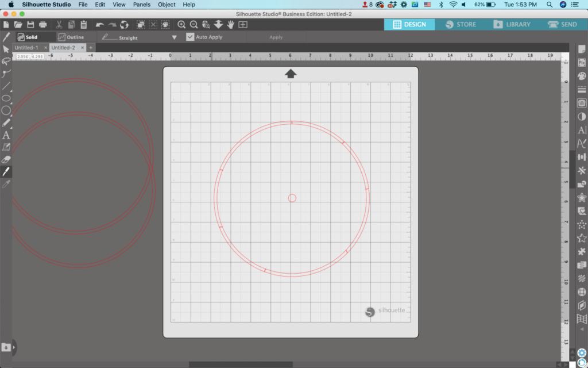Open the Preferences gear icon

pos(582,353)
